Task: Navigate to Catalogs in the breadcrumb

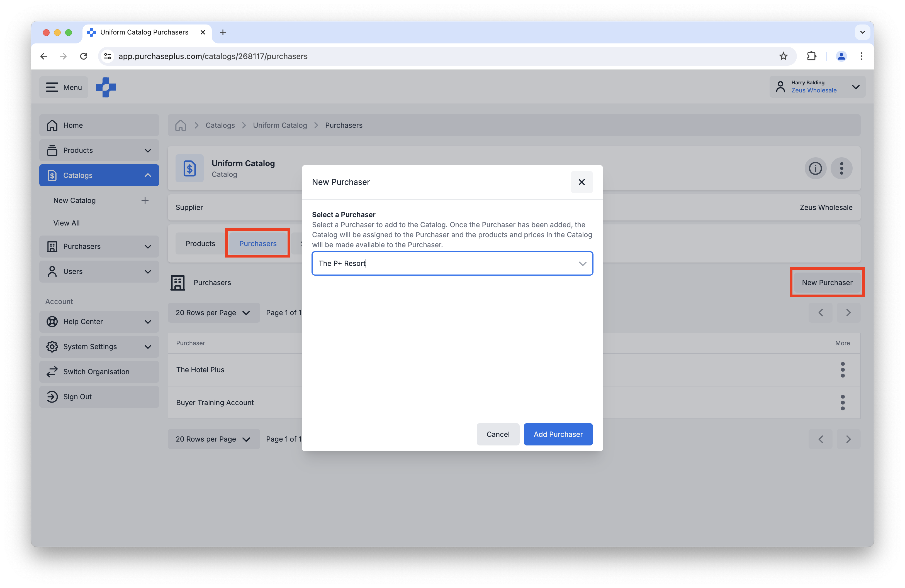Action: click(x=220, y=125)
